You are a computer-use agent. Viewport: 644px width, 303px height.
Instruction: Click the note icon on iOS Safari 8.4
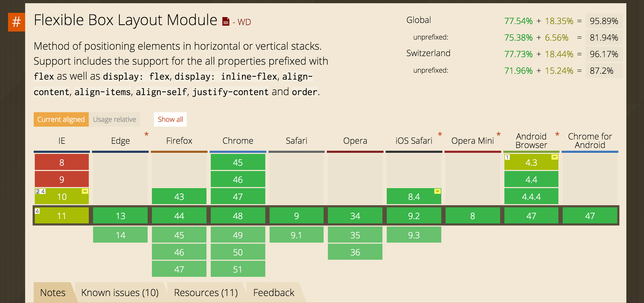pos(437,191)
